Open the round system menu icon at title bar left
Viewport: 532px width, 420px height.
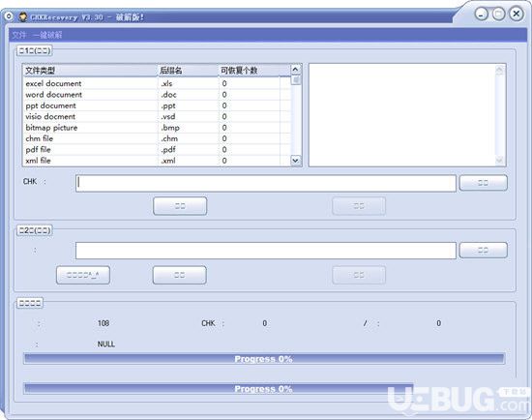coord(9,15)
